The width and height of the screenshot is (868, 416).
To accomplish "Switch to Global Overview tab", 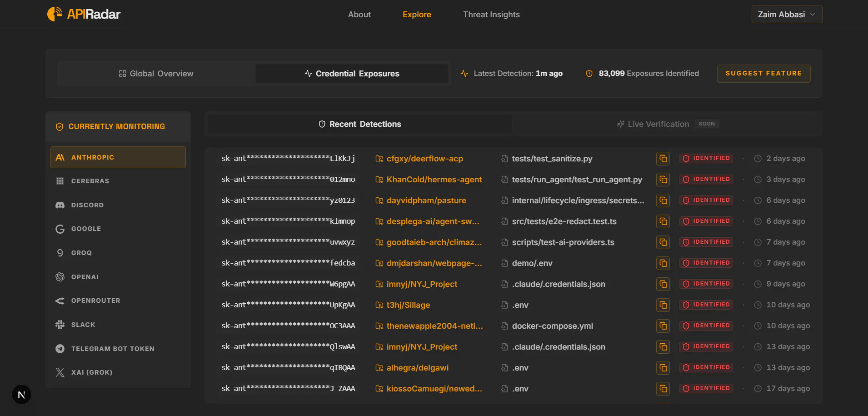I will [156, 74].
